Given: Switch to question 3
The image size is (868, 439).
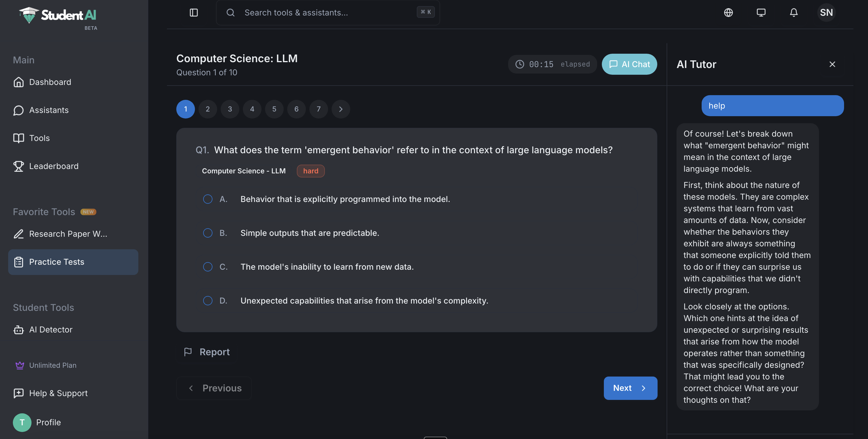Looking at the screenshot, I should click(230, 109).
